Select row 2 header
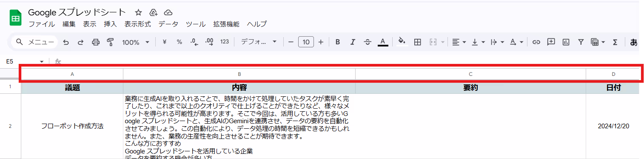 pos(10,126)
